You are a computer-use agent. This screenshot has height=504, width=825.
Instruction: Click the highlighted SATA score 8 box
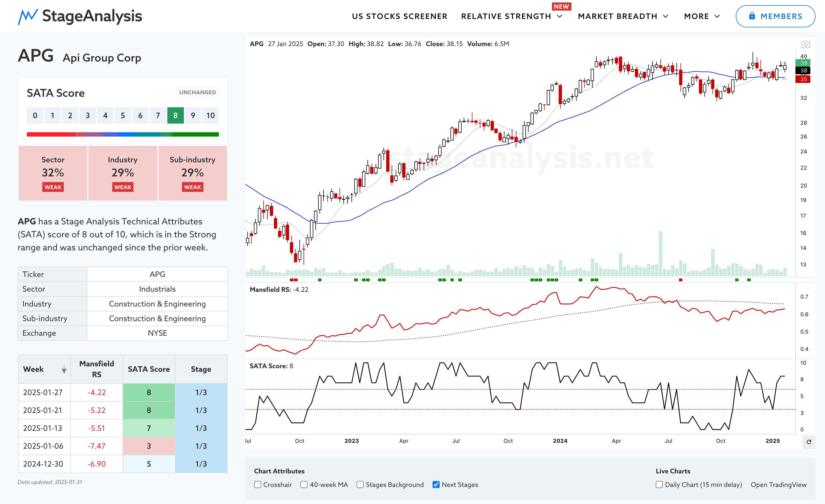click(175, 115)
